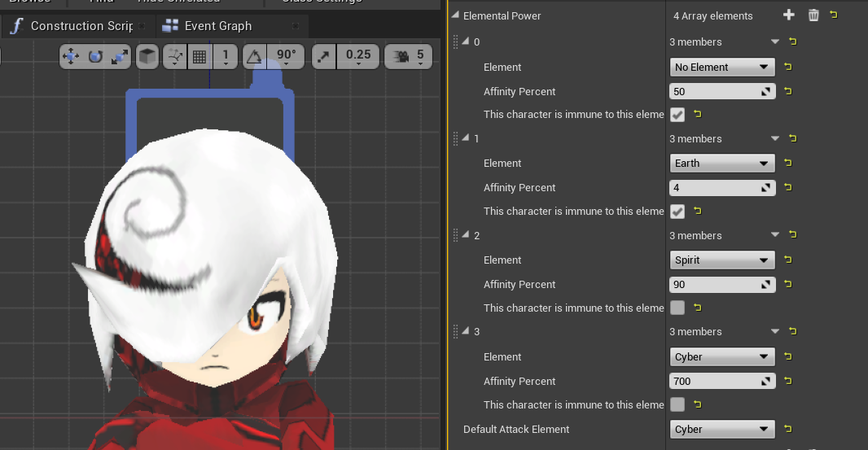Open the No Element dropdown
The height and width of the screenshot is (450, 868).
pyautogui.click(x=722, y=67)
